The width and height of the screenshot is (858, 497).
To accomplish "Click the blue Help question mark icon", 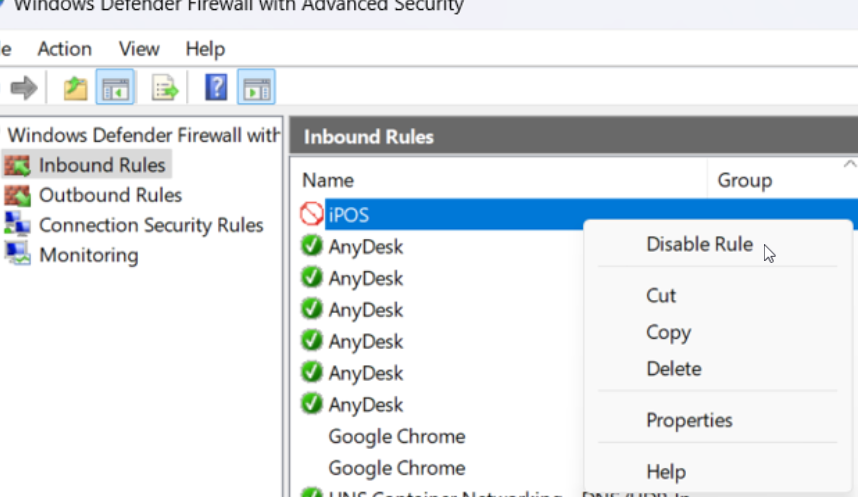I will coord(216,87).
